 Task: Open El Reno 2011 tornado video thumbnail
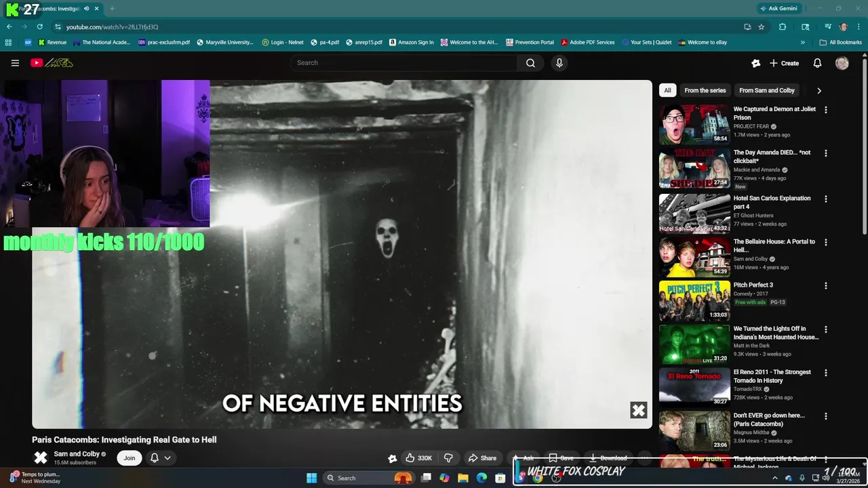tap(694, 387)
